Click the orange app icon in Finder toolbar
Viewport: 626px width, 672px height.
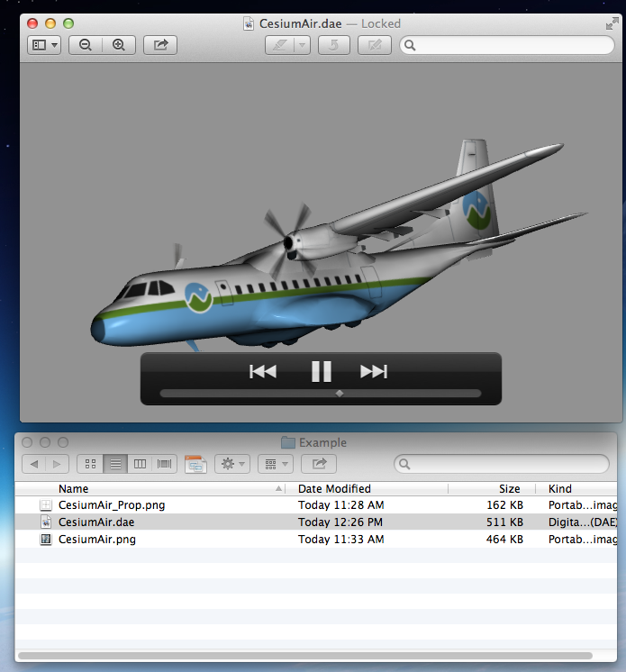click(x=195, y=464)
